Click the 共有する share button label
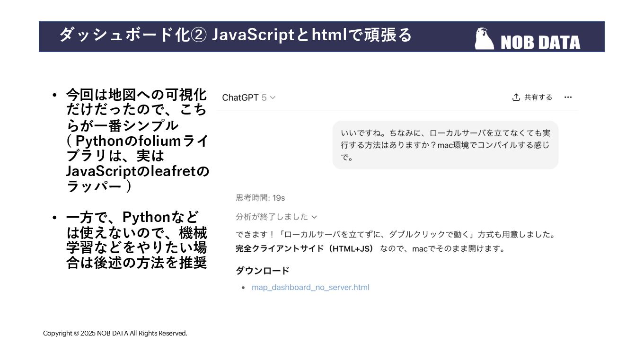 point(538,97)
